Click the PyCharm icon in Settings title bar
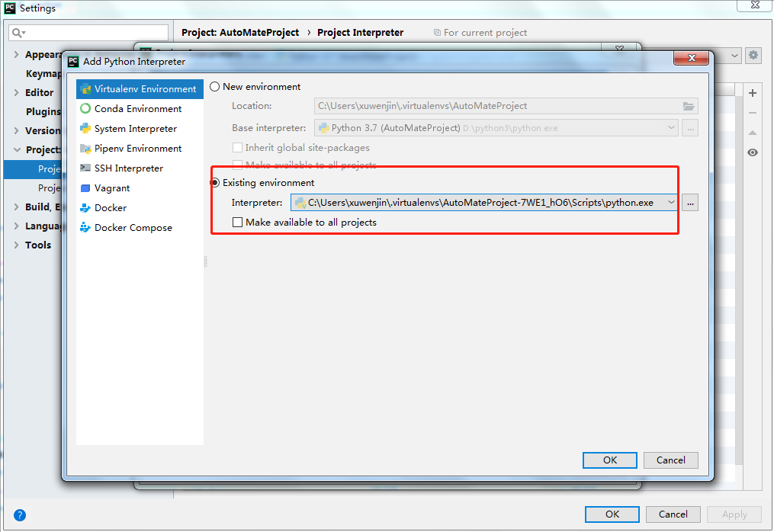The image size is (774, 532). [x=10, y=8]
